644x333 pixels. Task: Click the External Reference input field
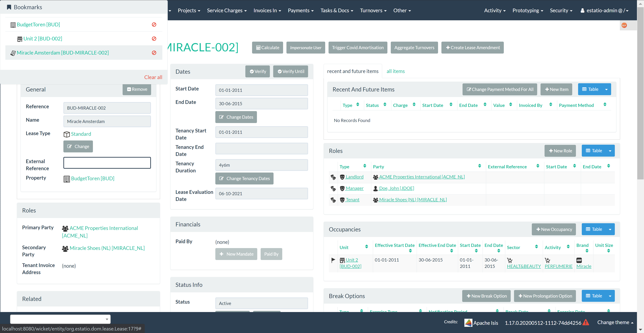click(x=107, y=163)
